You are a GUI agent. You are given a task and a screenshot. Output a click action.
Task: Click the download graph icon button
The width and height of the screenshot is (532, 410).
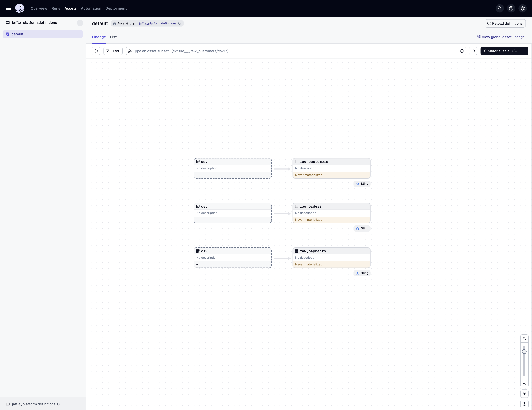(524, 404)
